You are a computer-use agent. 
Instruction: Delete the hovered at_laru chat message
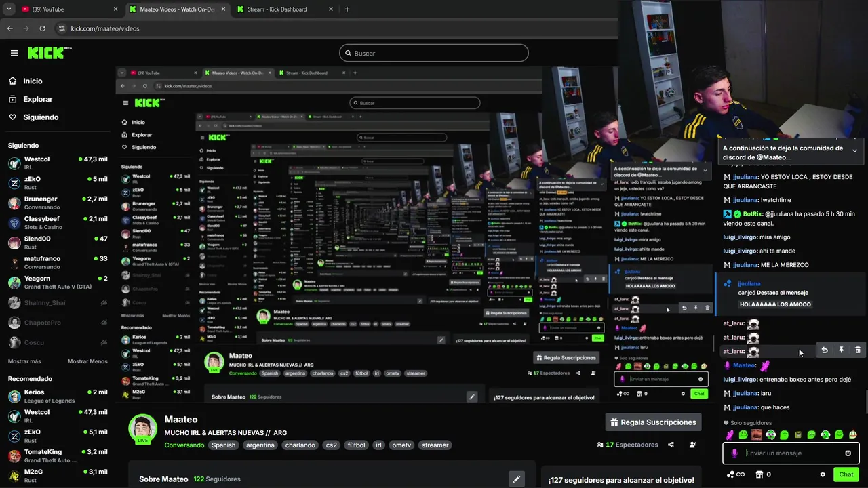click(858, 350)
